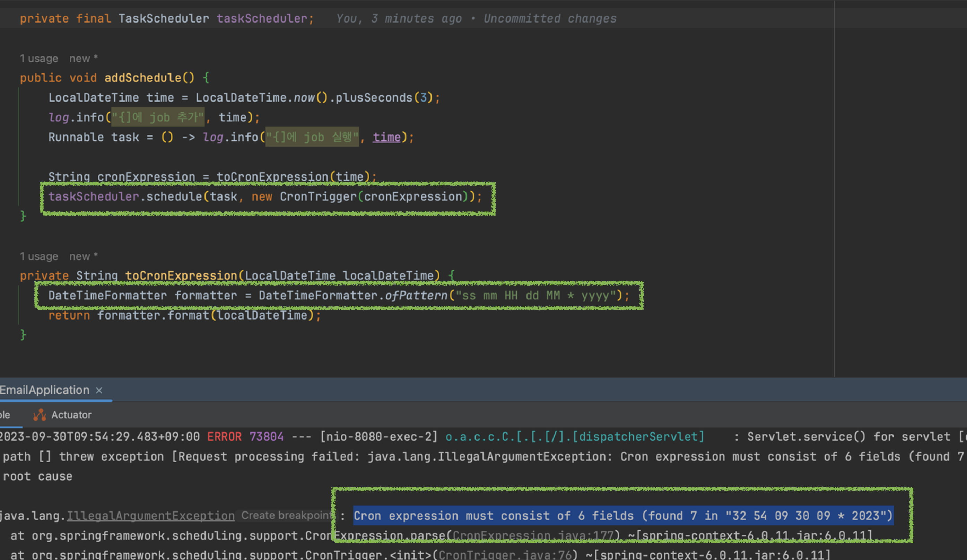The width and height of the screenshot is (967, 560).
Task: Click the addSchedule method name
Action: tap(142, 78)
